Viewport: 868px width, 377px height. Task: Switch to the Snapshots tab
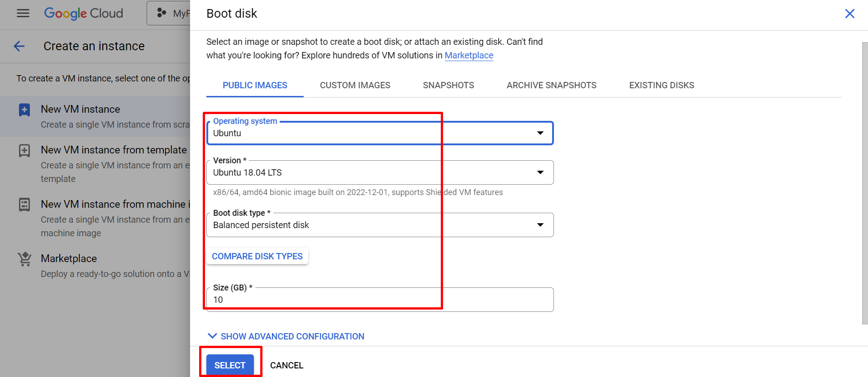pos(448,85)
